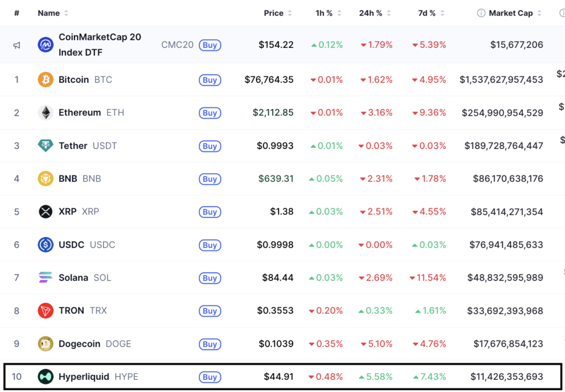Click the megaphone promoted icon
565x392 pixels.
point(17,45)
